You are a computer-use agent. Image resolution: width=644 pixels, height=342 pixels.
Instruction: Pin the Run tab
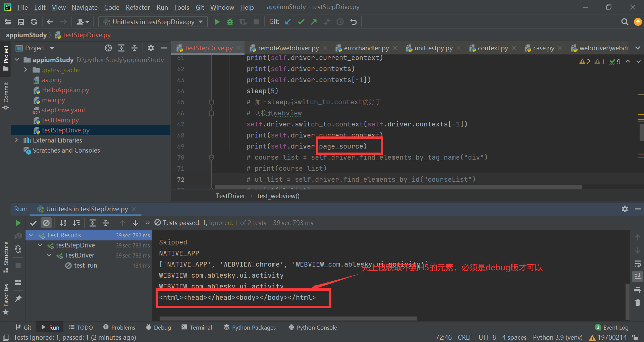(x=18, y=298)
